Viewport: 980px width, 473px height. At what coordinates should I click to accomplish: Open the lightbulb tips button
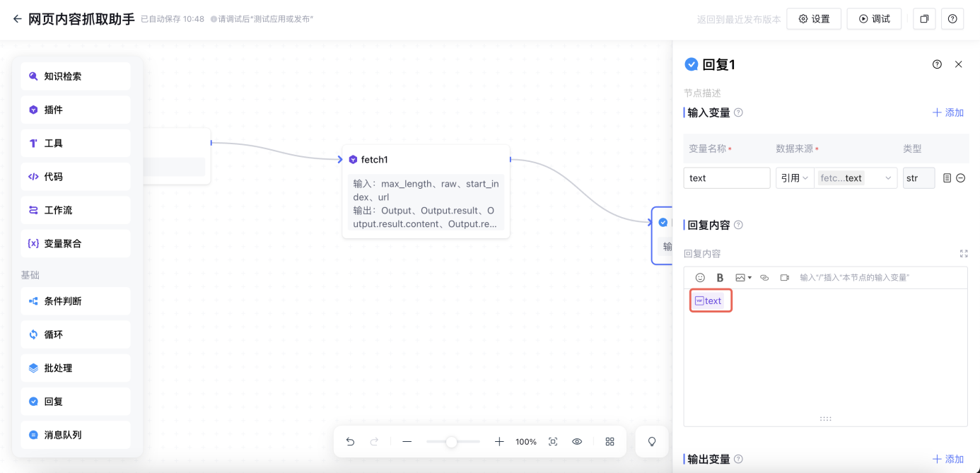652,442
